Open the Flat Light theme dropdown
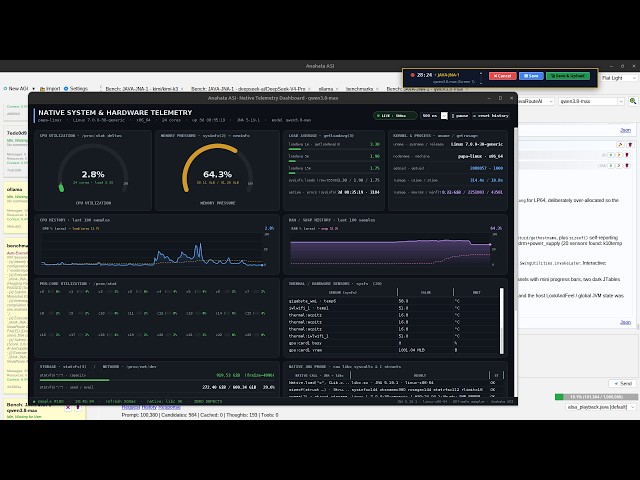This screenshot has height=480, width=640. 618,78
